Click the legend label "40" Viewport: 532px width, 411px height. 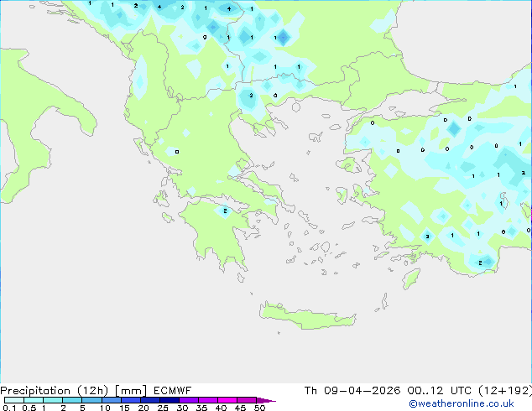tap(221, 408)
